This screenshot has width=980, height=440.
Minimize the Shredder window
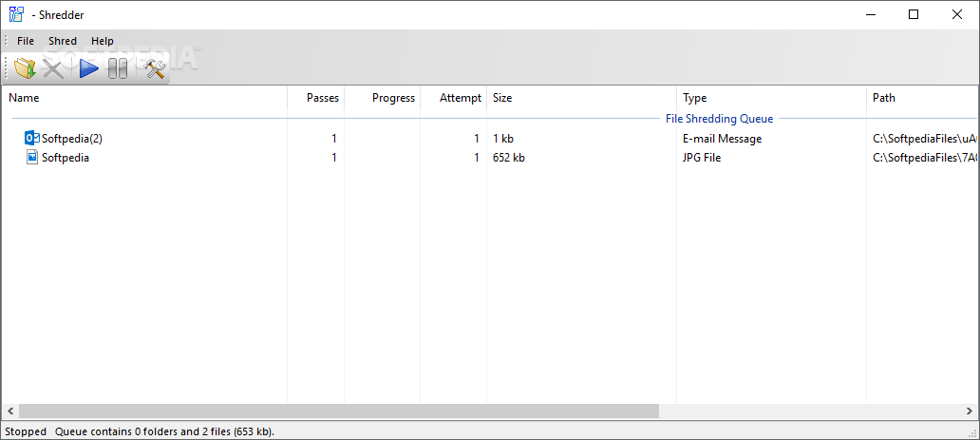(870, 14)
